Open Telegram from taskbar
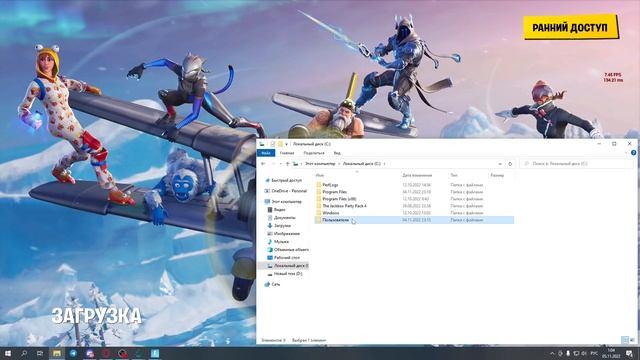Screen dimensions: 640x360 pyautogui.click(x=73, y=353)
